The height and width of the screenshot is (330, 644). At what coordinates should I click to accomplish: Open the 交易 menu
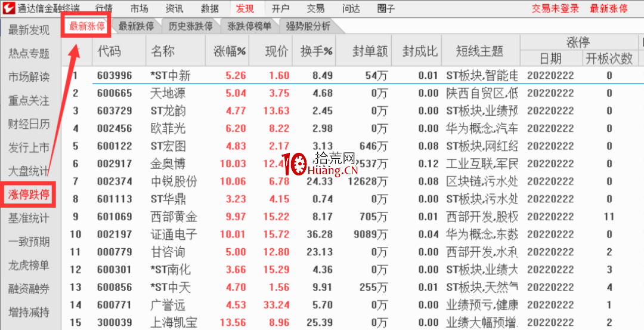(316, 8)
